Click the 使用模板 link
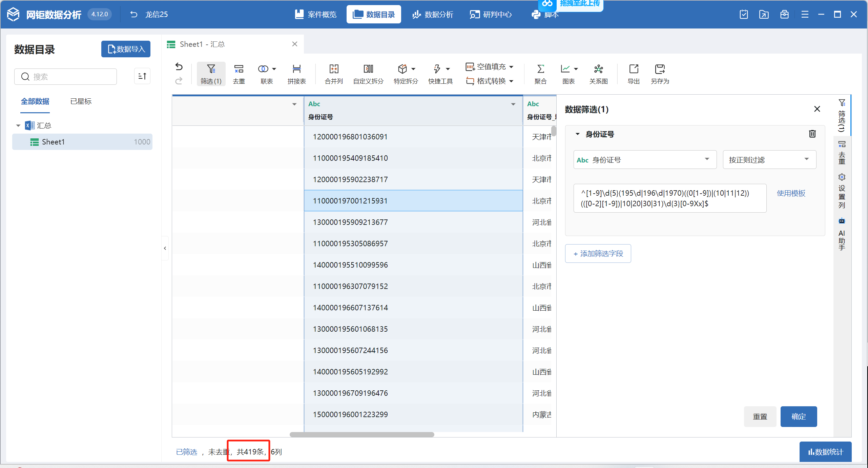The height and width of the screenshot is (468, 868). point(791,193)
